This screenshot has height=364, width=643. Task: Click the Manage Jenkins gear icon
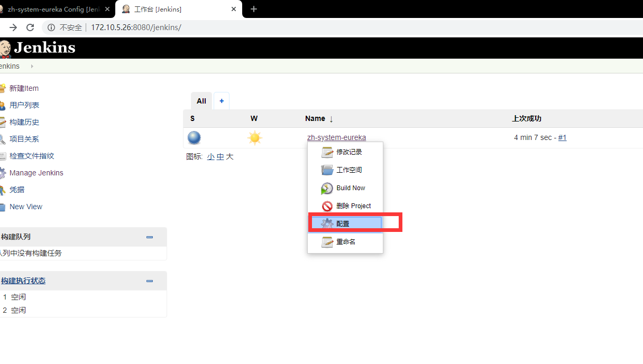coord(3,173)
